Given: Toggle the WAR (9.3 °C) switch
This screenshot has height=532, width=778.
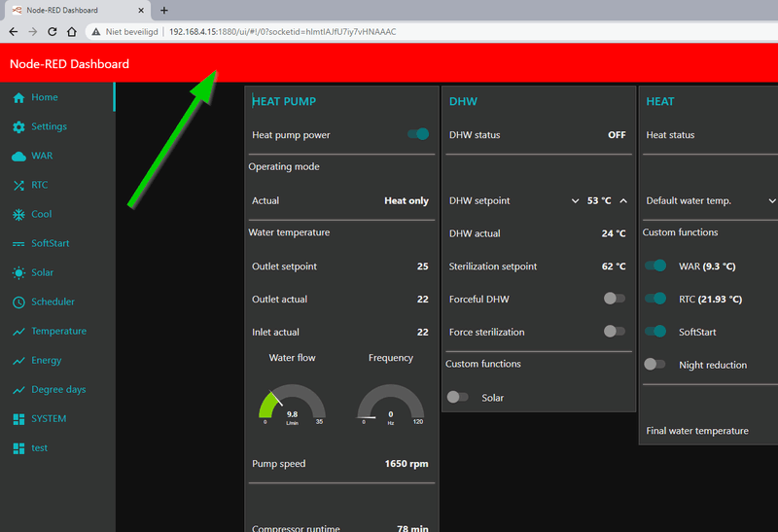Looking at the screenshot, I should pyautogui.click(x=655, y=266).
